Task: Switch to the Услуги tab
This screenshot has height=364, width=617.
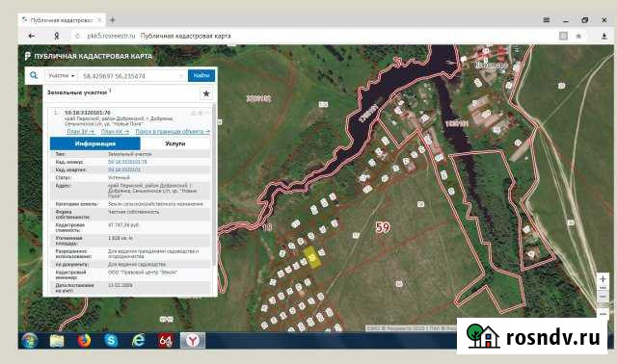Action: (x=175, y=143)
